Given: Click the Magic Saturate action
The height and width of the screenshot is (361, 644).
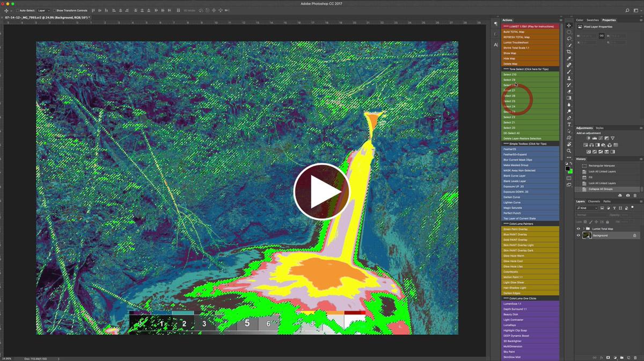Looking at the screenshot, I should pyautogui.click(x=513, y=208).
